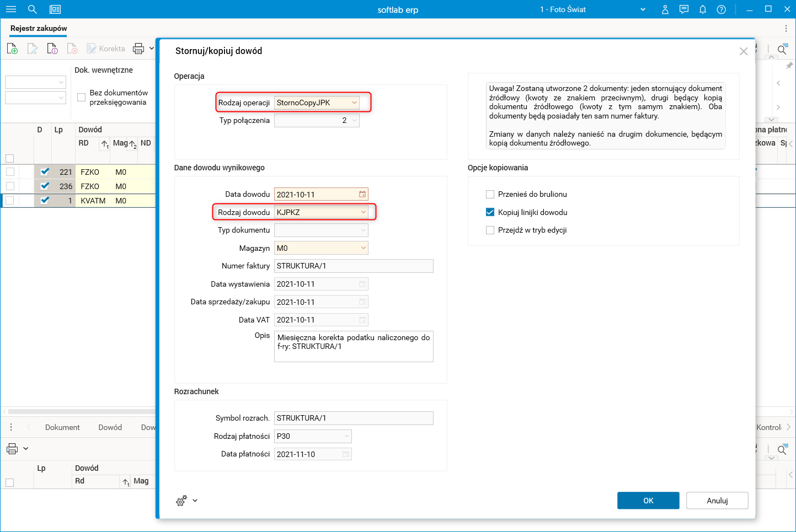Open help question mark icon
The height and width of the screenshot is (532, 796).
pos(721,9)
